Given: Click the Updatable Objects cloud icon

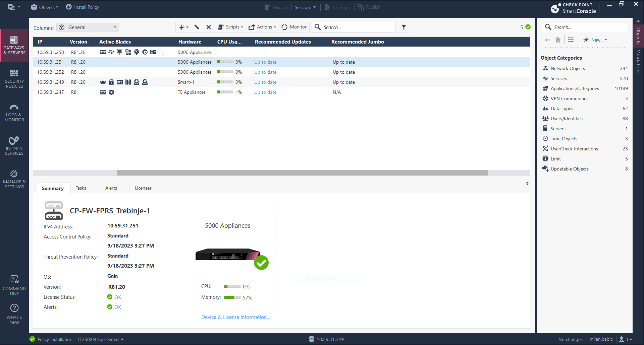Looking at the screenshot, I should click(545, 168).
